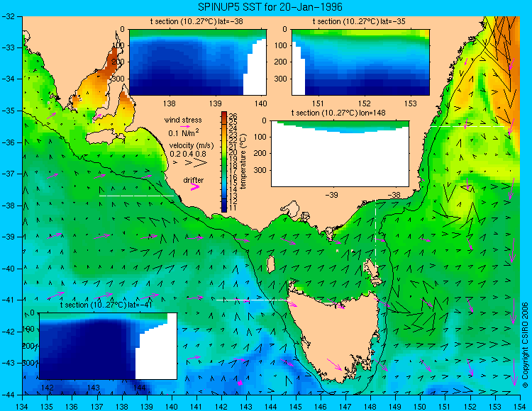
Task: Click the '0.2 0.4 0.8' velocity scale values
Action: (x=188, y=154)
